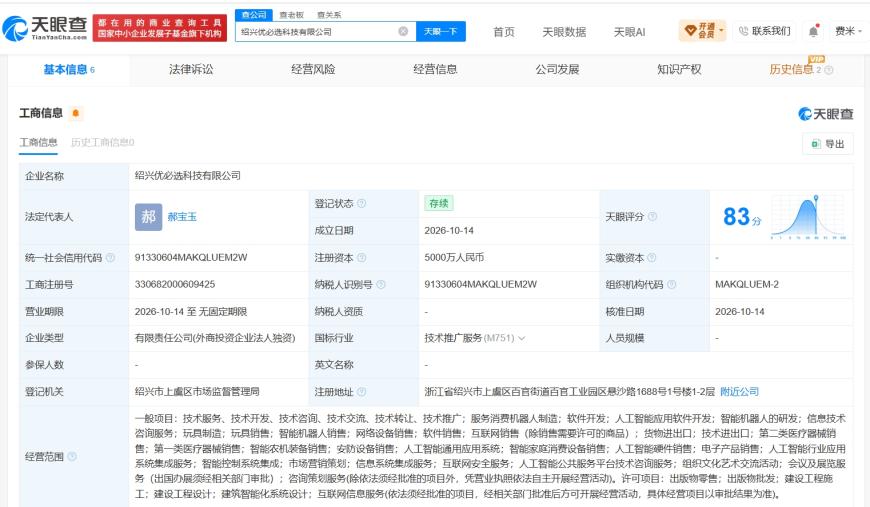Viewport: 870px width, 507px height.
Task: Click the export file icon in 导出
Action: click(816, 144)
